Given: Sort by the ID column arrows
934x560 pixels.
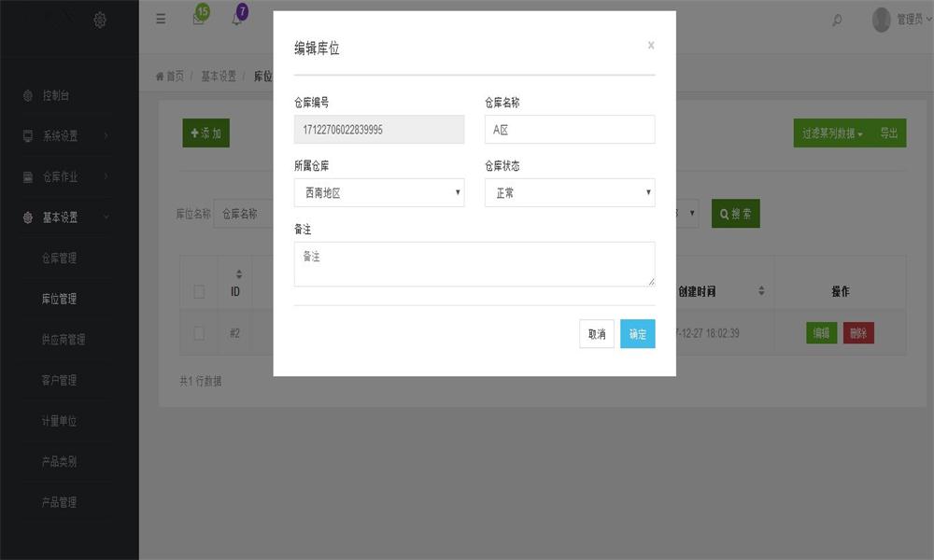Looking at the screenshot, I should coord(239,273).
